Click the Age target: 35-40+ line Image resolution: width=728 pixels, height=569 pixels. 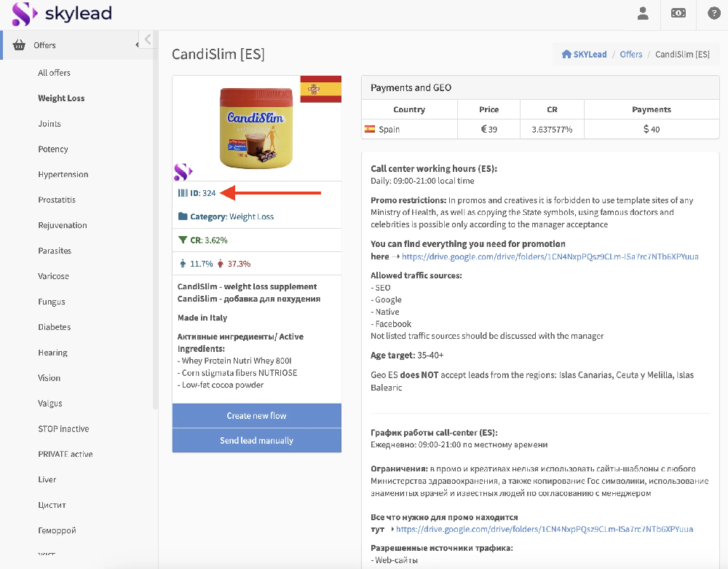[407, 356]
